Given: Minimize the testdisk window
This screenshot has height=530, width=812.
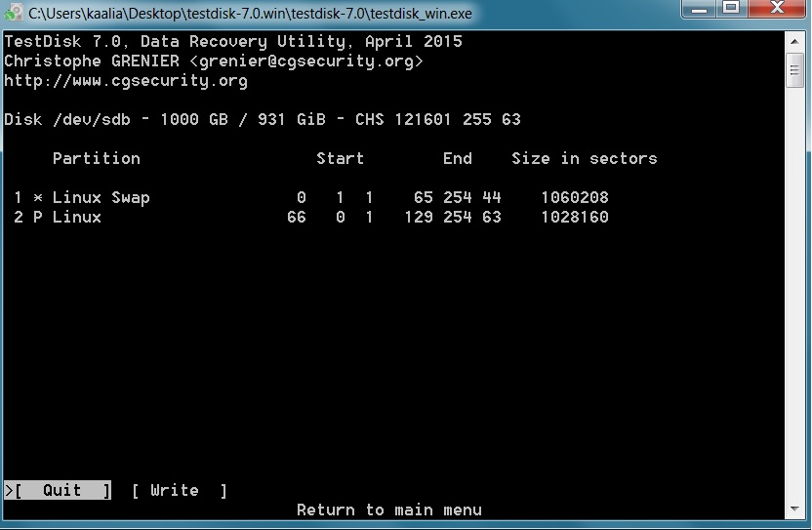Looking at the screenshot, I should 699,9.
